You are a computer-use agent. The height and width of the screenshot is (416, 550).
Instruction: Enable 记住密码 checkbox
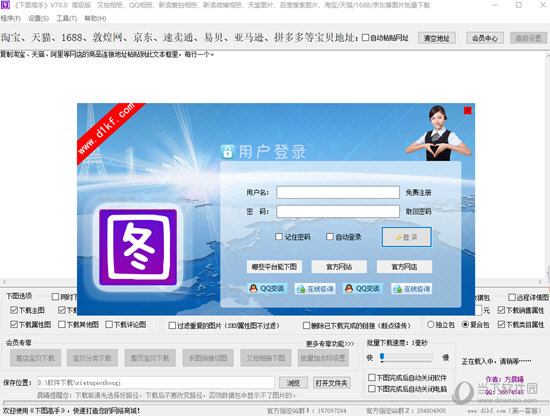click(x=279, y=237)
